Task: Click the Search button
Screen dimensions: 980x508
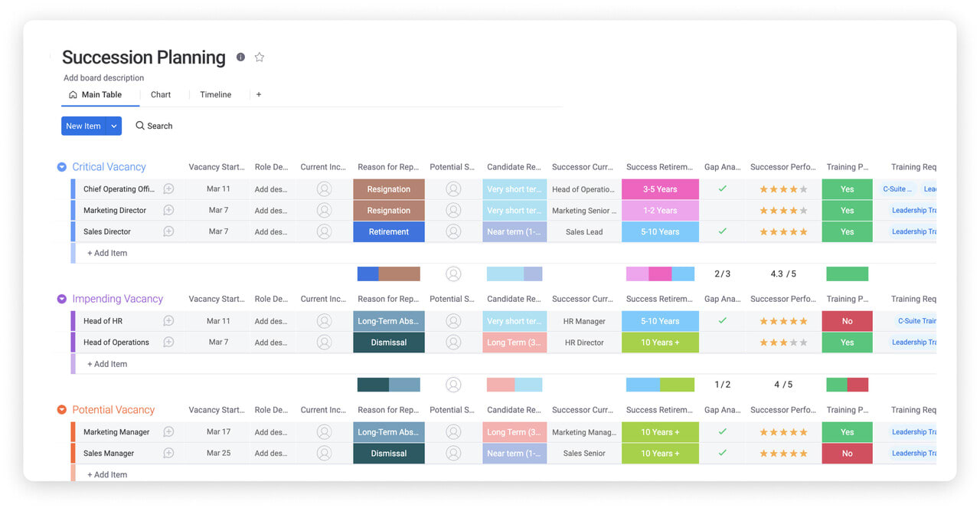Action: pos(154,126)
